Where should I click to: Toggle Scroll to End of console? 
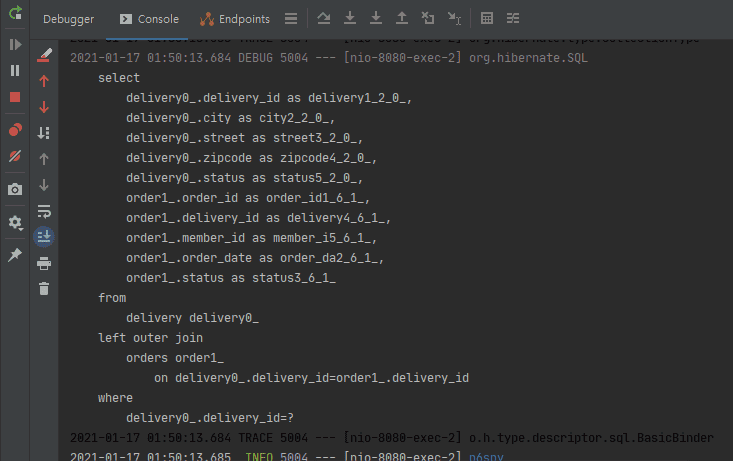pos(44,237)
